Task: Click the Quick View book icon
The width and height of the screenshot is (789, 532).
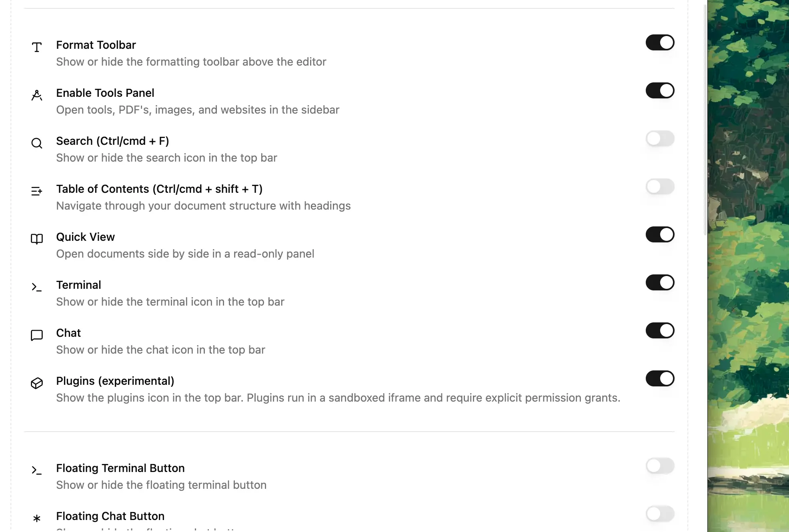Action: point(37,239)
